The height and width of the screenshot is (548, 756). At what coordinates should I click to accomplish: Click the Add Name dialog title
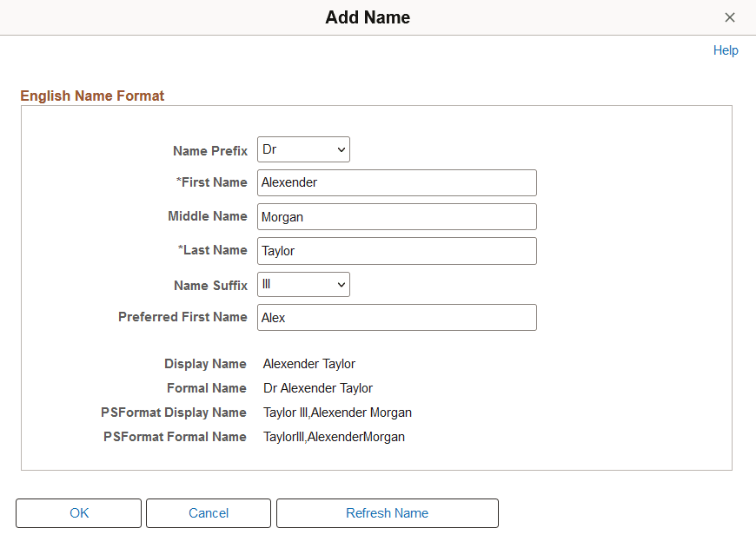pos(368,17)
